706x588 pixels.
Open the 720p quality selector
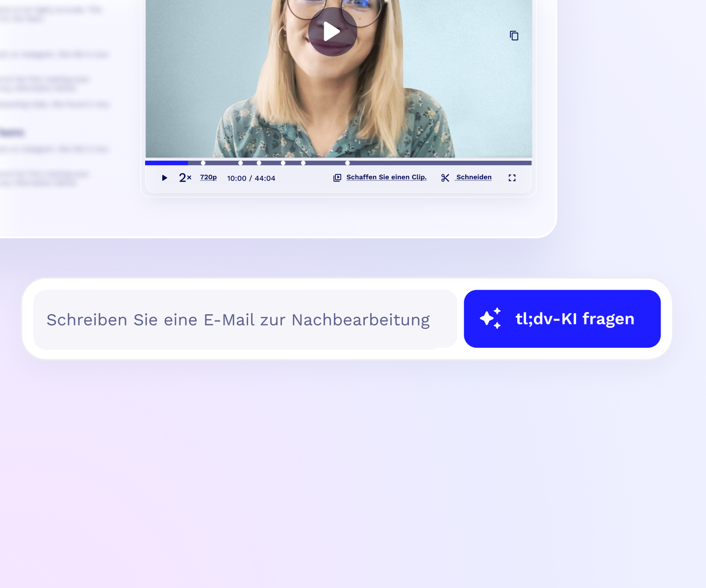click(x=208, y=177)
